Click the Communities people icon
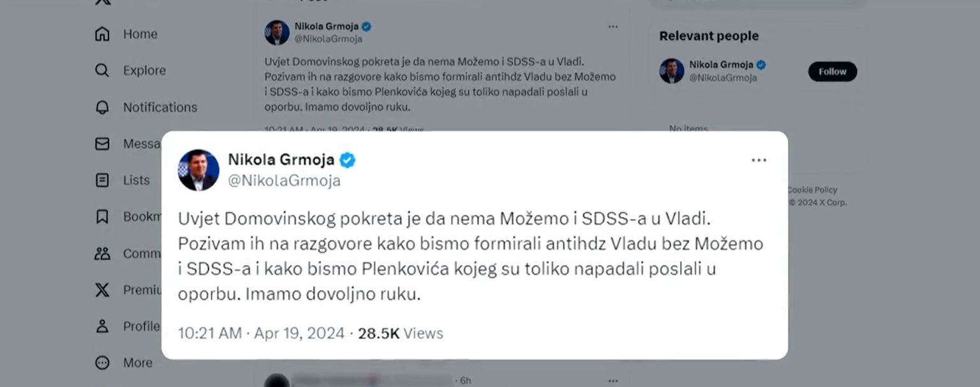This screenshot has height=387, width=980. [102, 254]
